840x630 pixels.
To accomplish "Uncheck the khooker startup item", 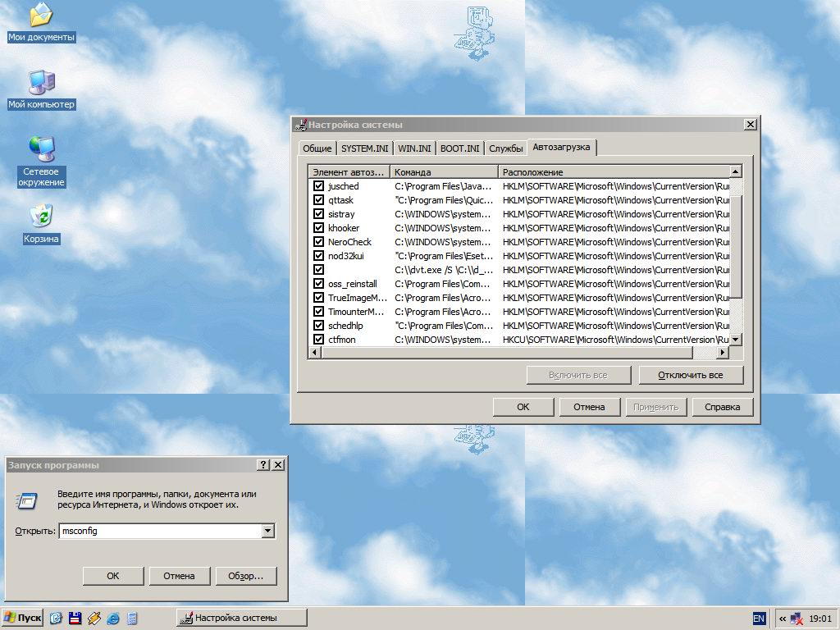I will pos(319,228).
